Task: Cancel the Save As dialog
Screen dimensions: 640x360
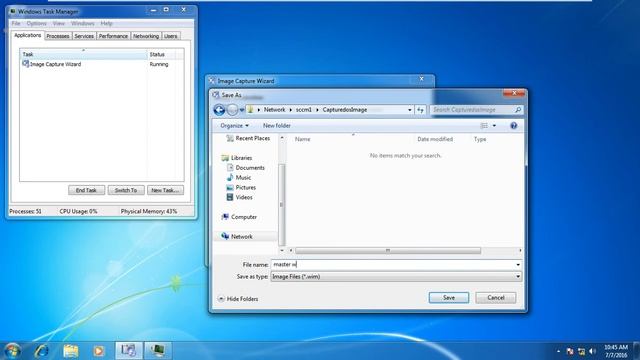Action: point(496,298)
